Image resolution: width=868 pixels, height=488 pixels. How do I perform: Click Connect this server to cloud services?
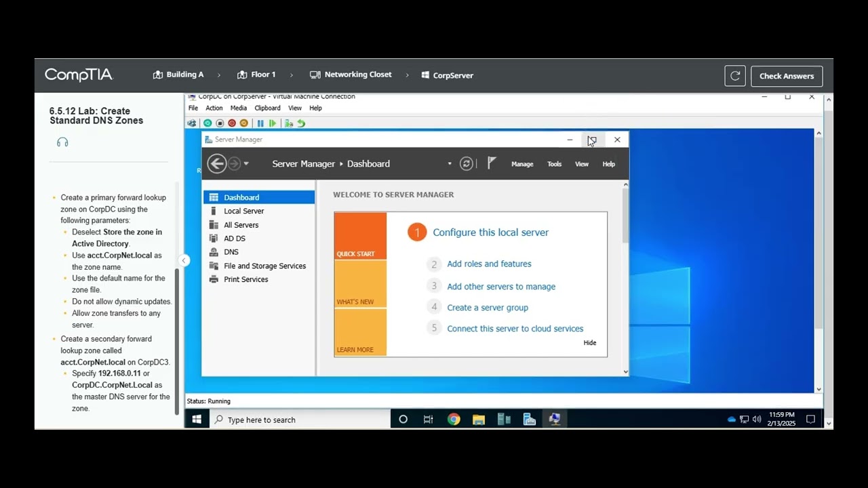(x=515, y=329)
